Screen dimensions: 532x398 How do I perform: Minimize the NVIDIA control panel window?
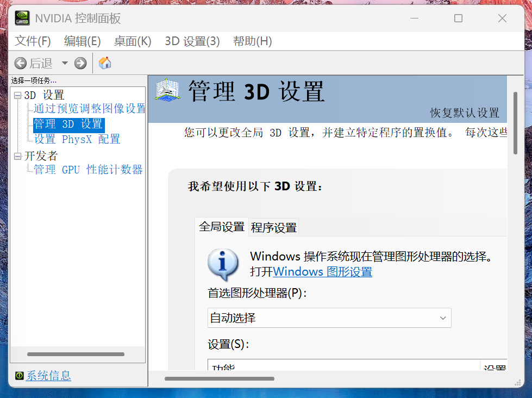coord(414,18)
